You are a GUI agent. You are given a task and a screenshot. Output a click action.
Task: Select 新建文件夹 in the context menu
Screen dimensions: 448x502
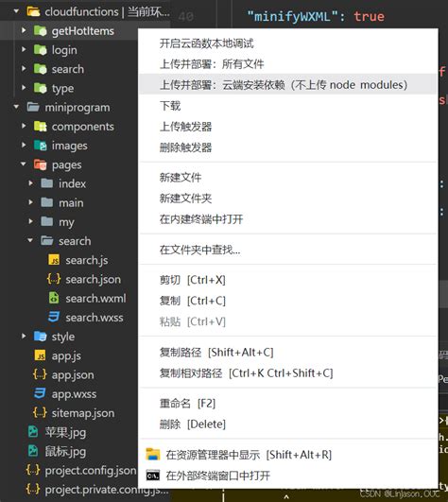[x=185, y=199]
